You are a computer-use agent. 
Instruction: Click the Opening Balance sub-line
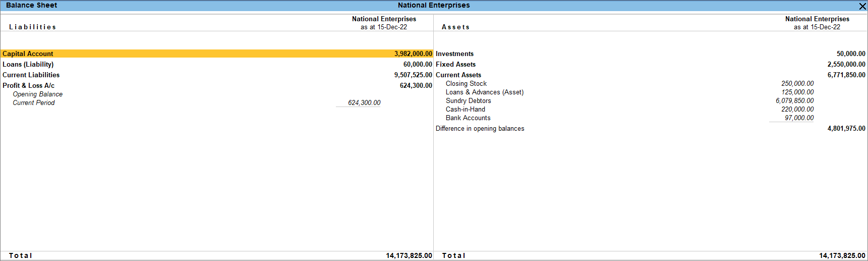point(38,94)
